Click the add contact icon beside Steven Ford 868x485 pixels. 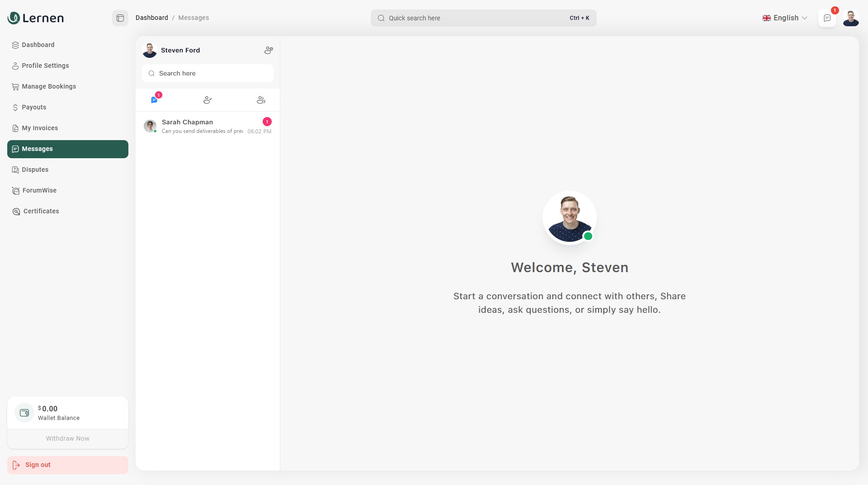click(269, 50)
